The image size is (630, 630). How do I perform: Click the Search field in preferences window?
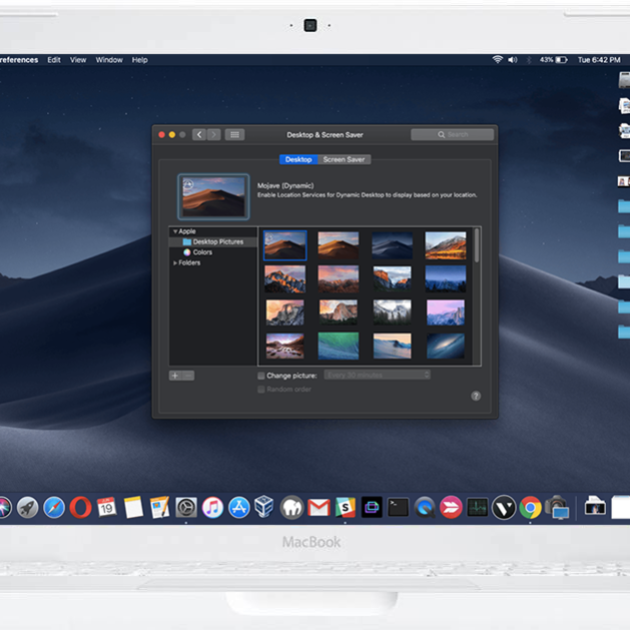tap(452, 134)
